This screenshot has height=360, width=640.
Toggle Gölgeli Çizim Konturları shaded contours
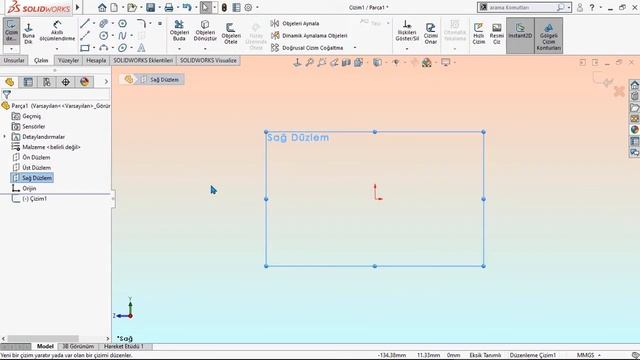coord(549,35)
